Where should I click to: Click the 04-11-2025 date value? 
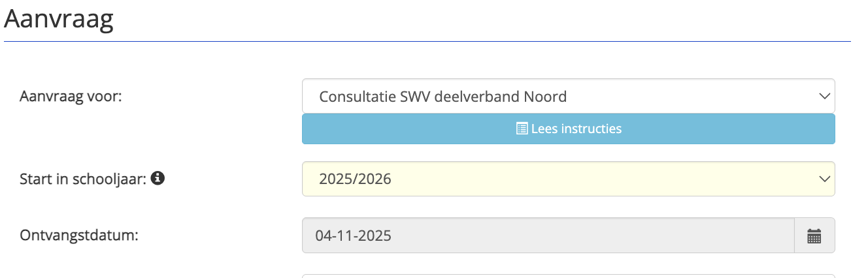[x=353, y=236]
